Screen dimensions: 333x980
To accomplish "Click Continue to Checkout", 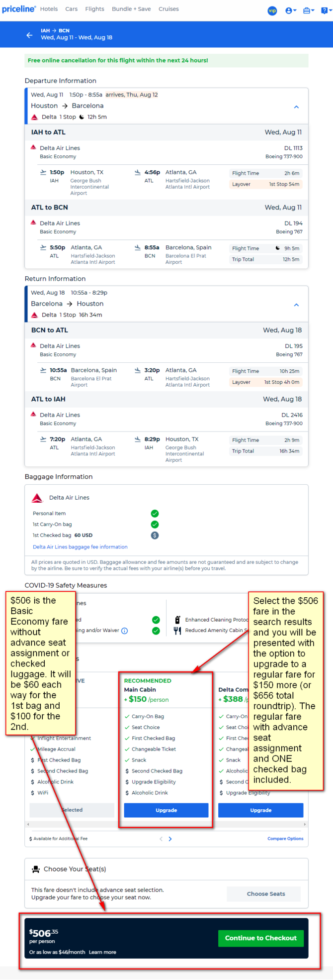I will click(x=261, y=938).
